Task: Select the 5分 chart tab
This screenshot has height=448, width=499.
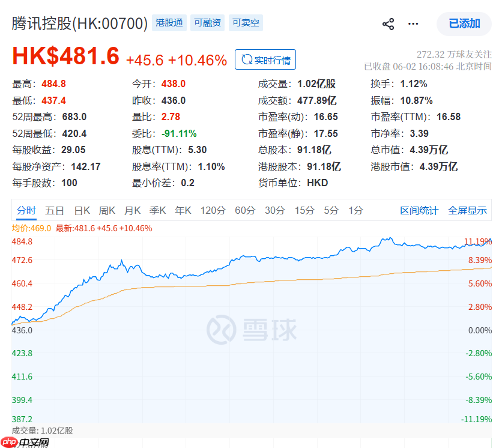Action: 331,210
